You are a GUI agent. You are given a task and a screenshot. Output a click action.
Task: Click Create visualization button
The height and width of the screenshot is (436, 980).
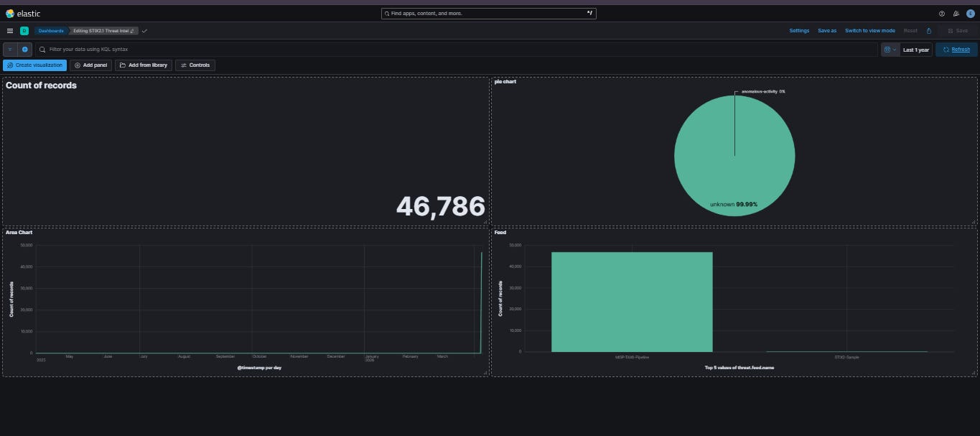(34, 65)
